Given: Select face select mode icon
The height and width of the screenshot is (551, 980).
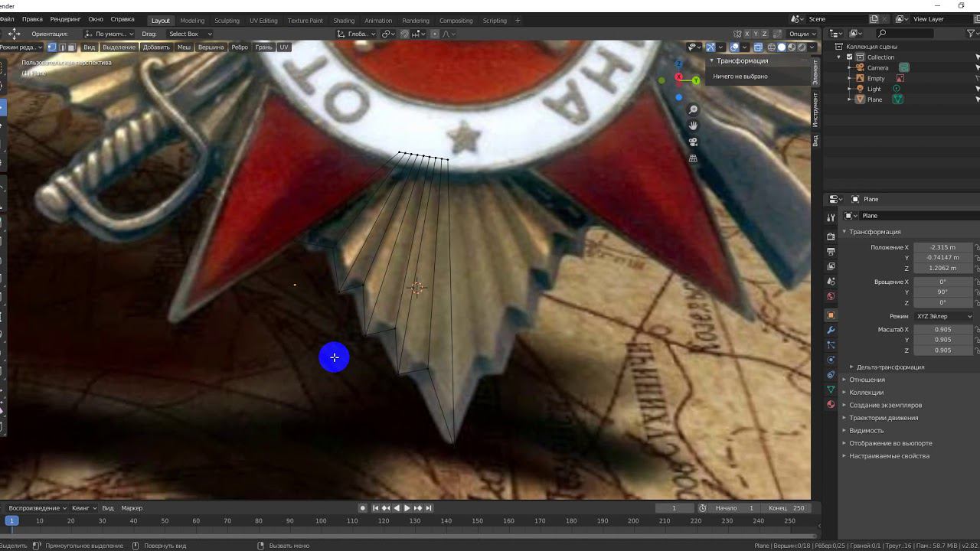Looking at the screenshot, I should (72, 47).
